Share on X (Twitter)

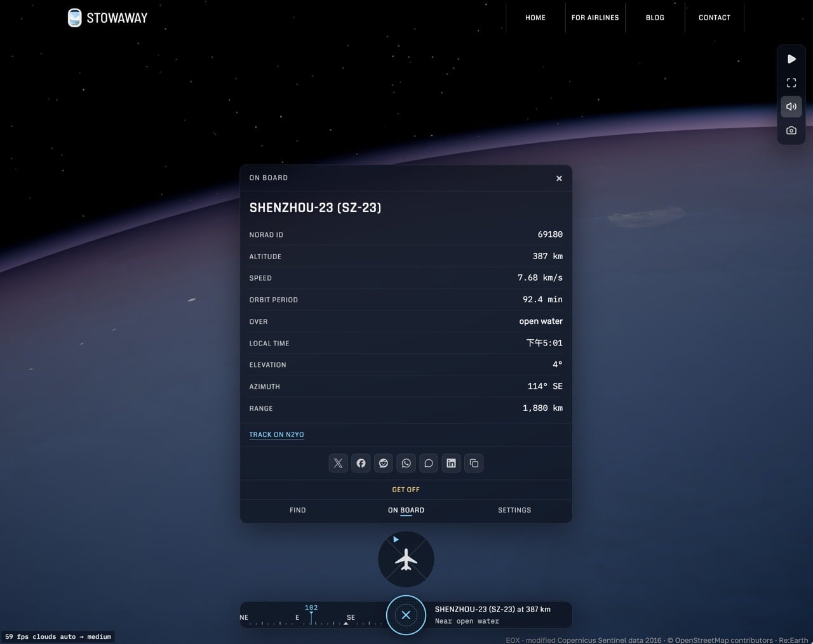[338, 463]
